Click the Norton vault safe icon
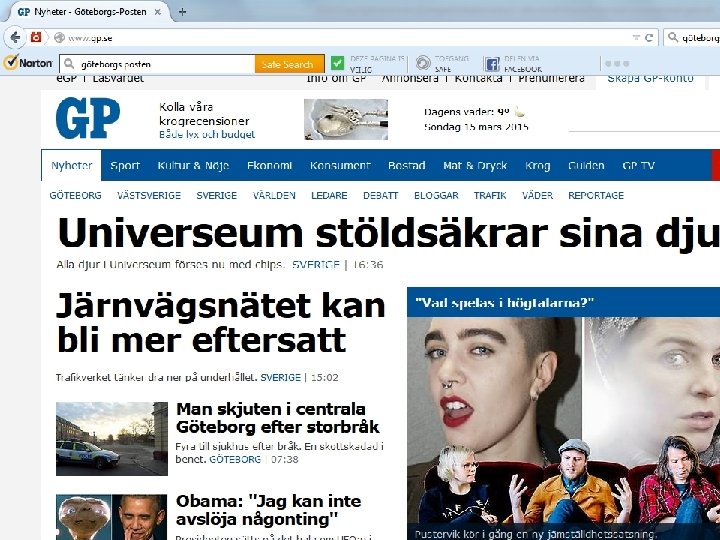720x540 pixels. [423, 63]
